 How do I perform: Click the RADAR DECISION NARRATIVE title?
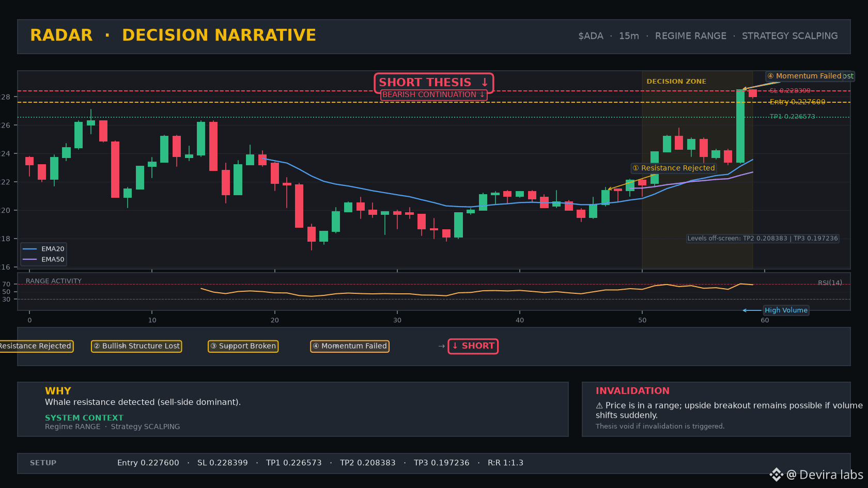coord(173,35)
